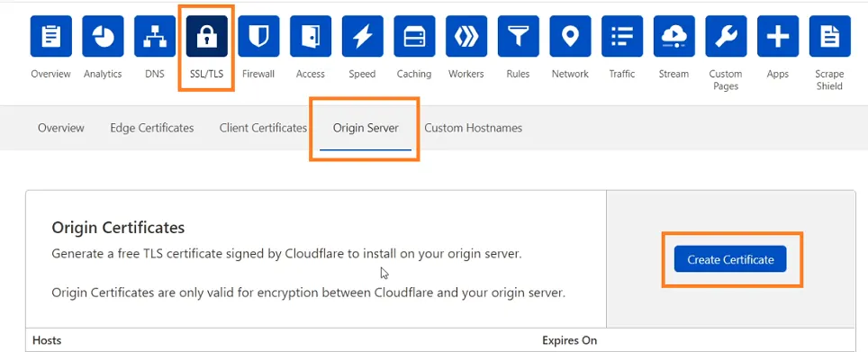Click the Custom Pages label text
The image size is (868, 352).
click(726, 80)
